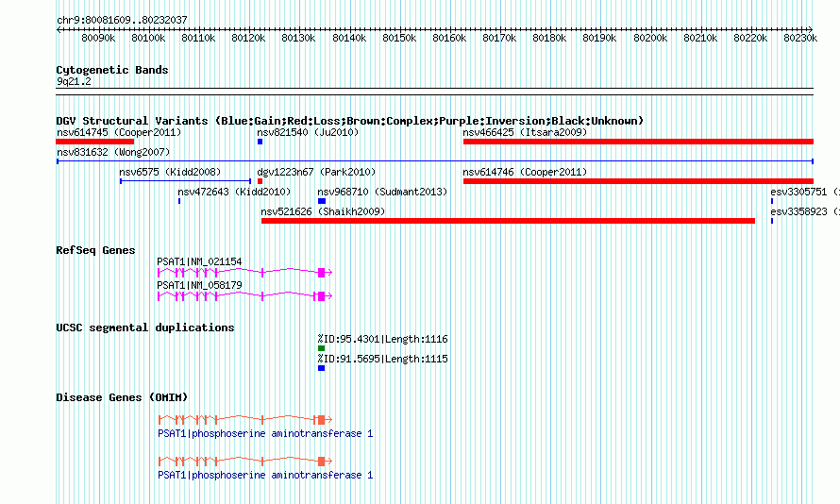Click the RefSeq Genes track title
840x504 pixels.
click(x=95, y=250)
